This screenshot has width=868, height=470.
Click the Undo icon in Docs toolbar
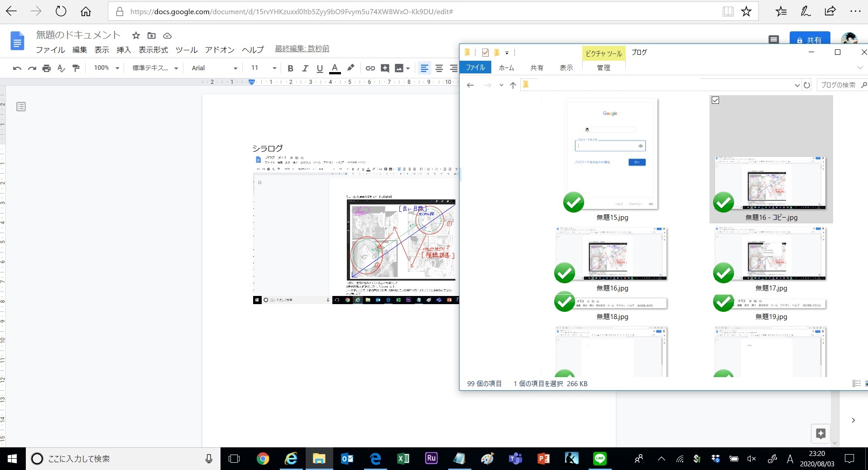(x=17, y=68)
